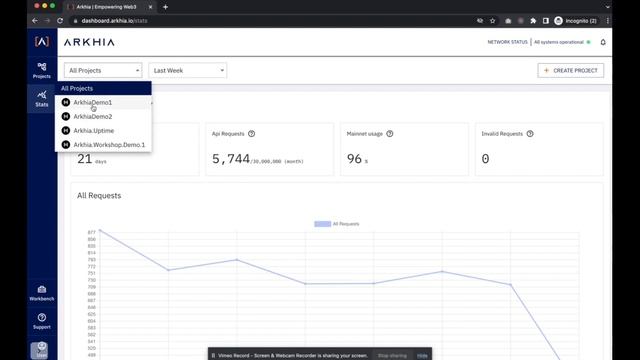Open Chrome three-dot menu
This screenshot has height=360, width=640.
[x=607, y=20]
